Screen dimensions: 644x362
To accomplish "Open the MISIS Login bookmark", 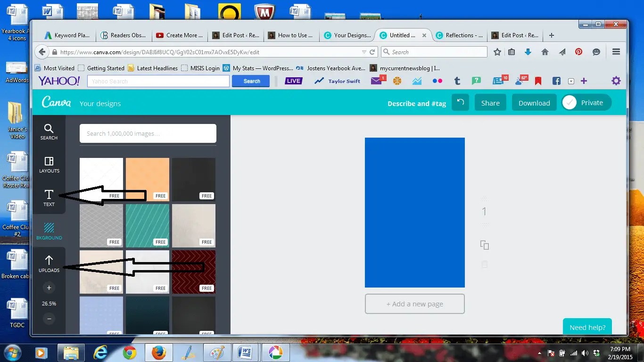I will (200, 68).
